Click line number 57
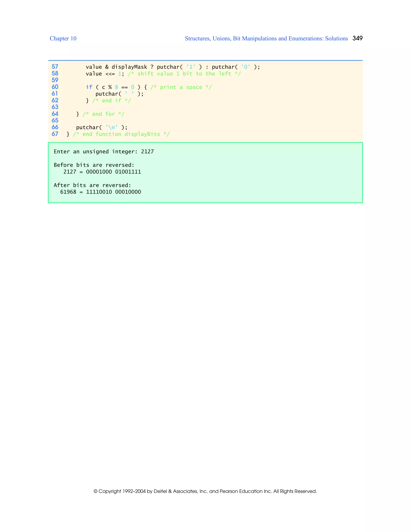The image size is (411, 532). point(55,67)
